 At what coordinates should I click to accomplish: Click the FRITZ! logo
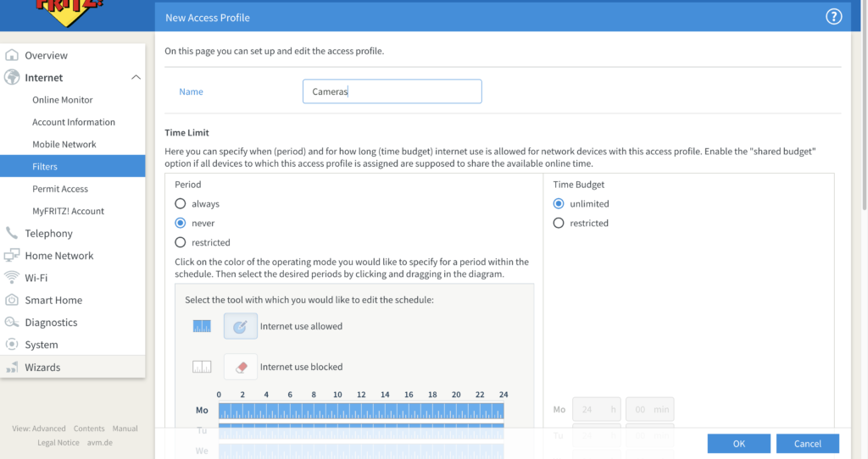[x=68, y=12]
